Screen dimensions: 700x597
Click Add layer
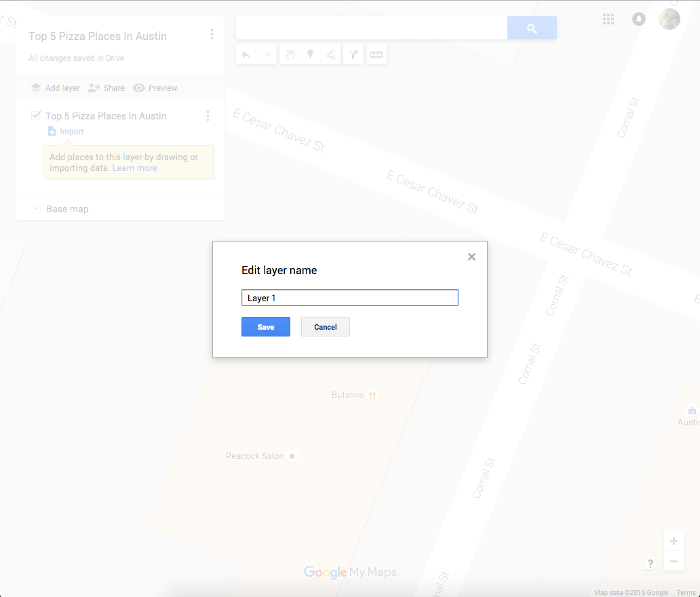[x=55, y=88]
